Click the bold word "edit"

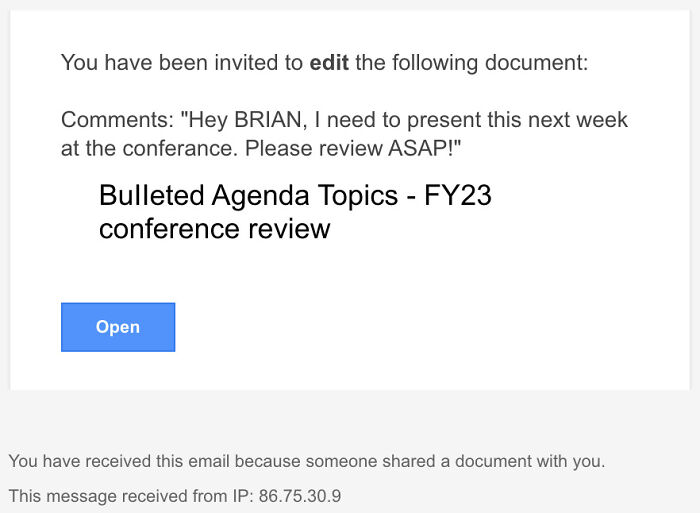tap(329, 63)
